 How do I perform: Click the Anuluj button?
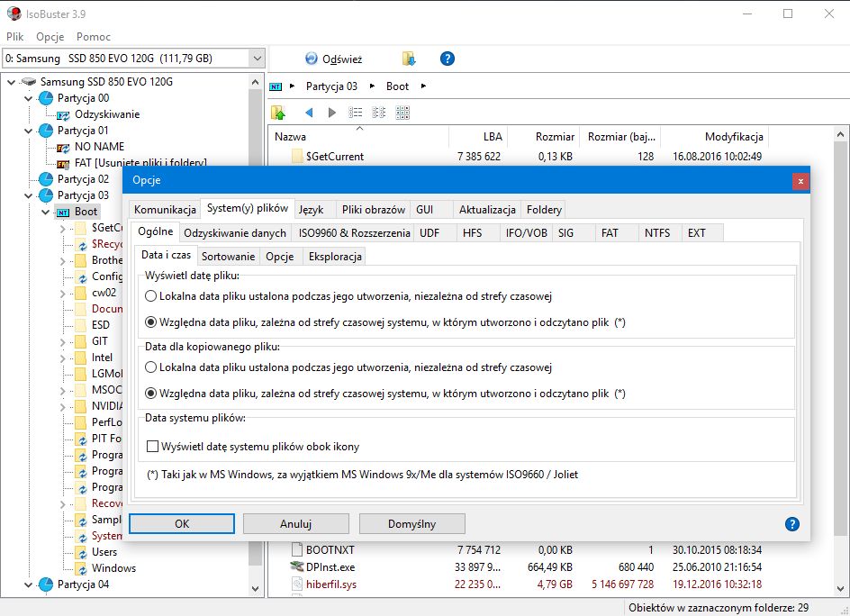pyautogui.click(x=295, y=524)
